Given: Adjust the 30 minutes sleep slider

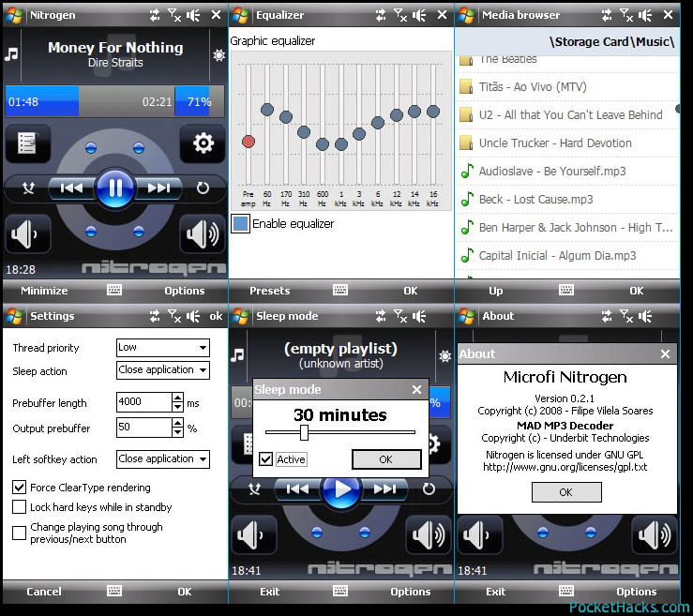Looking at the screenshot, I should click(x=304, y=432).
